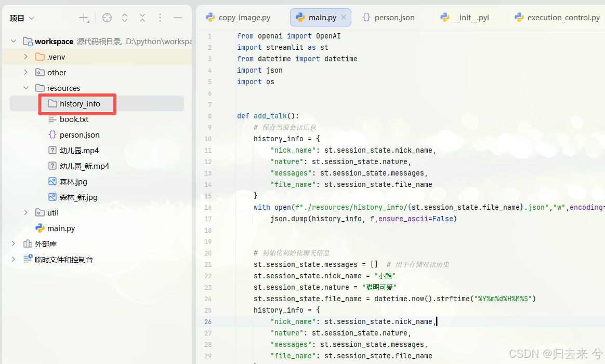
Task: Click the json.dump(history_info, ...) line
Action: pos(363,219)
